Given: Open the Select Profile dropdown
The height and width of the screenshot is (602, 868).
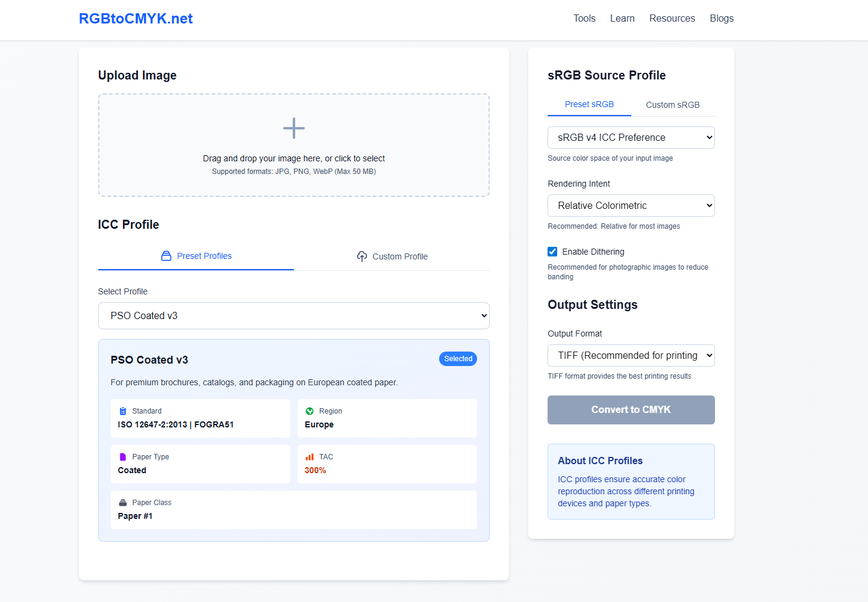Looking at the screenshot, I should tap(293, 316).
